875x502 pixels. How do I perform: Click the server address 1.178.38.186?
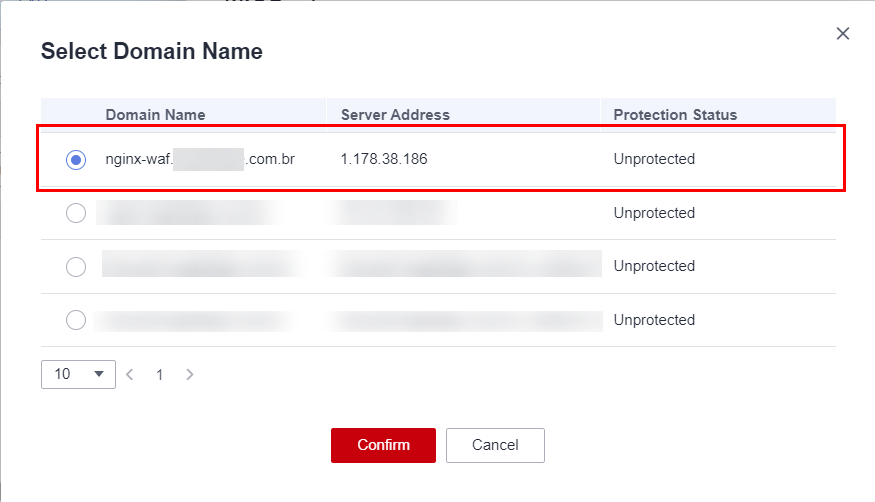tap(384, 159)
